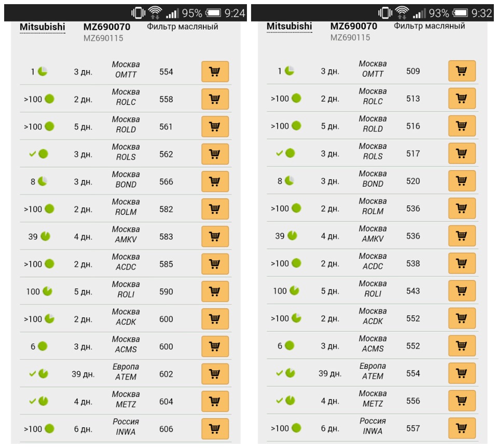Screen dimensions: 498x448
Task: Add ACDK offer priced 600 to cart
Action: (x=215, y=319)
